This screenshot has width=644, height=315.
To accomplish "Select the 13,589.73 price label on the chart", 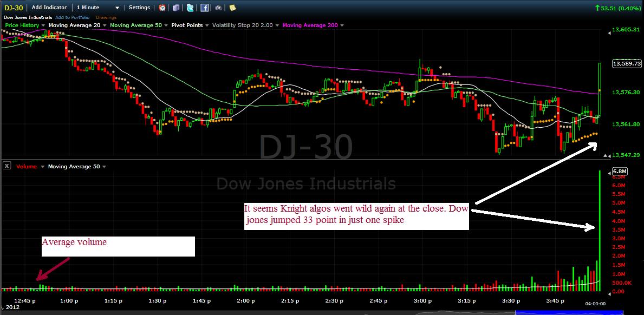I will [626, 63].
